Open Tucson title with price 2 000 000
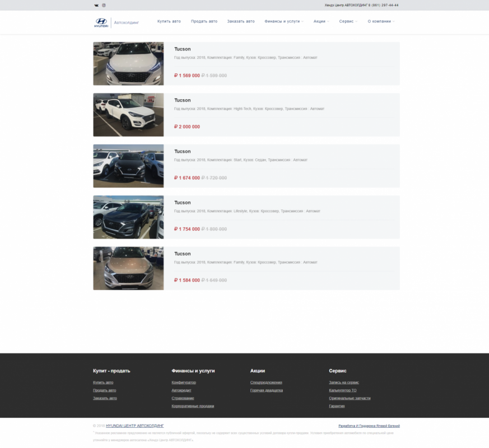Screen dimensions: 489x448 point(183,100)
